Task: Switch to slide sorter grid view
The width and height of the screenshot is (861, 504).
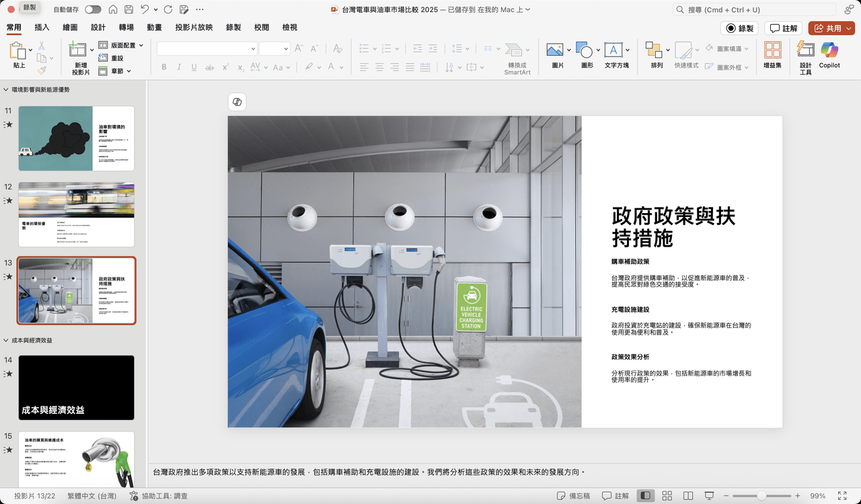Action: 667,496
